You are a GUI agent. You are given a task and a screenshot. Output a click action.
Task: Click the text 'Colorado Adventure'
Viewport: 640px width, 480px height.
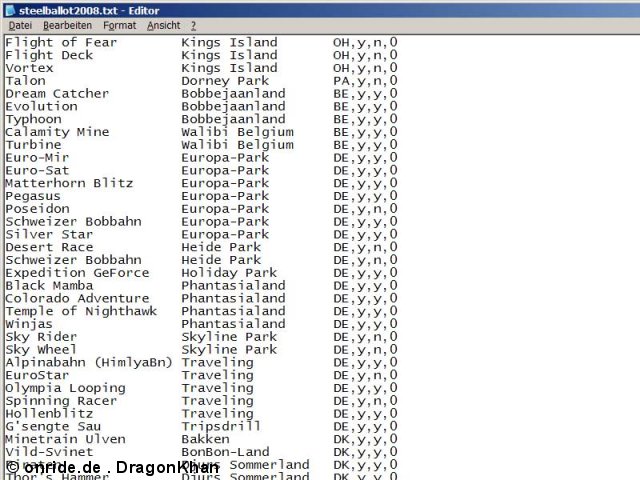tap(78, 298)
